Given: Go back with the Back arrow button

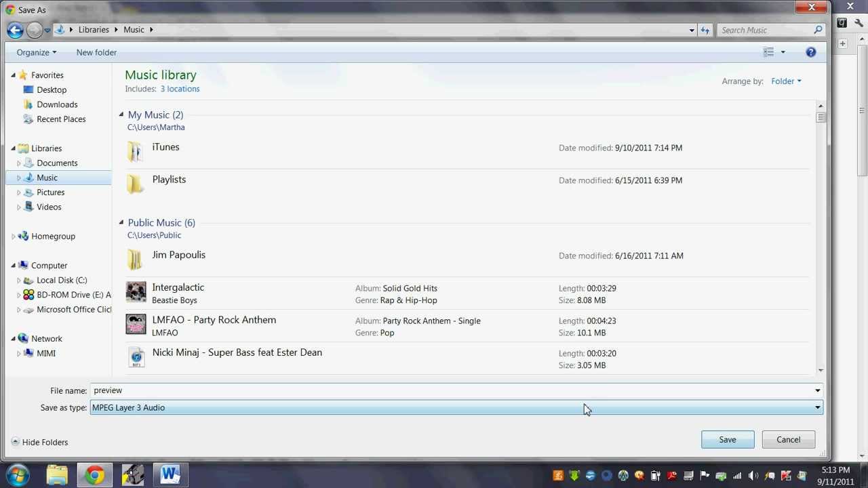Looking at the screenshot, I should (x=15, y=30).
